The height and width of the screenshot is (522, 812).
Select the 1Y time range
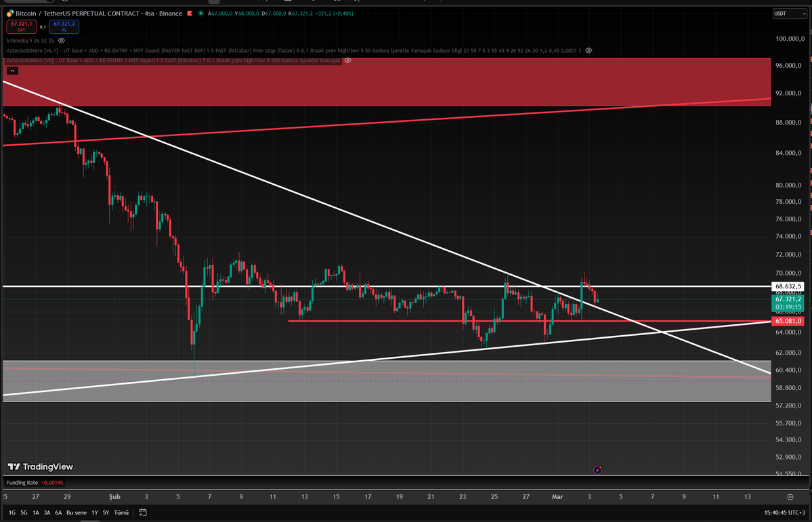(x=95, y=513)
